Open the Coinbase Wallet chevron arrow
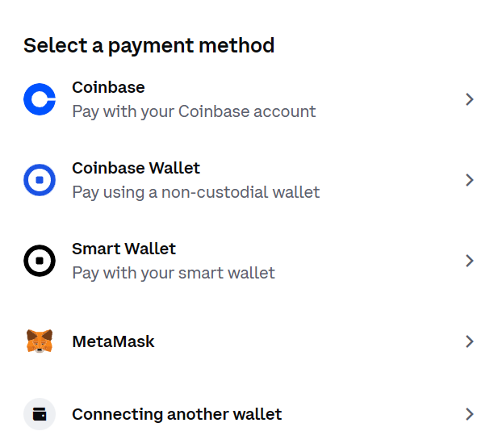The height and width of the screenshot is (448, 498). coord(470,180)
